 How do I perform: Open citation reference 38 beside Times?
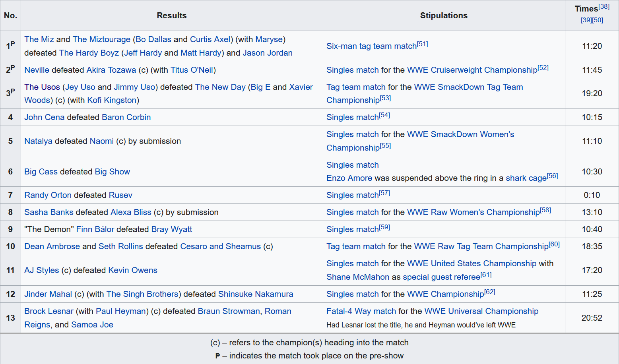[604, 7]
